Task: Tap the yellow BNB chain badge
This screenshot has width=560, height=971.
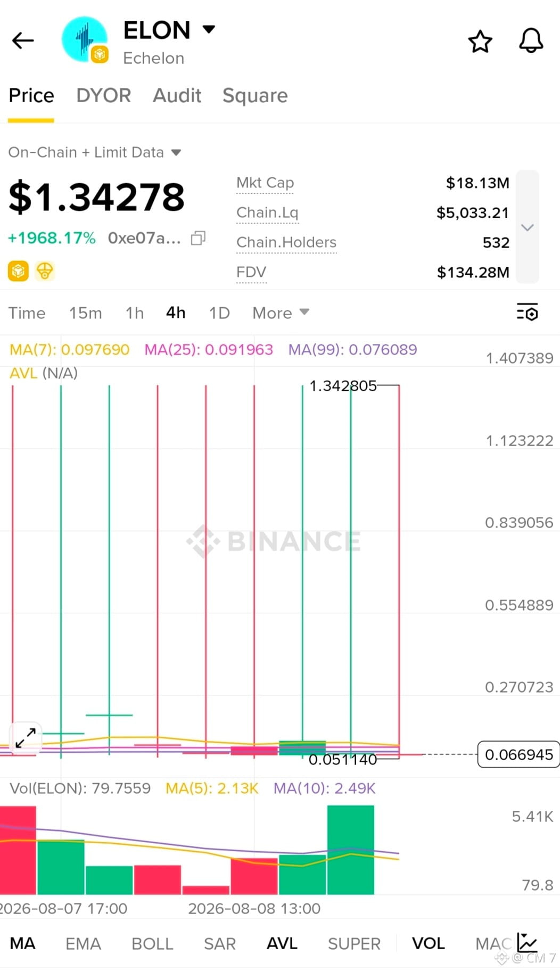Action: [18, 271]
